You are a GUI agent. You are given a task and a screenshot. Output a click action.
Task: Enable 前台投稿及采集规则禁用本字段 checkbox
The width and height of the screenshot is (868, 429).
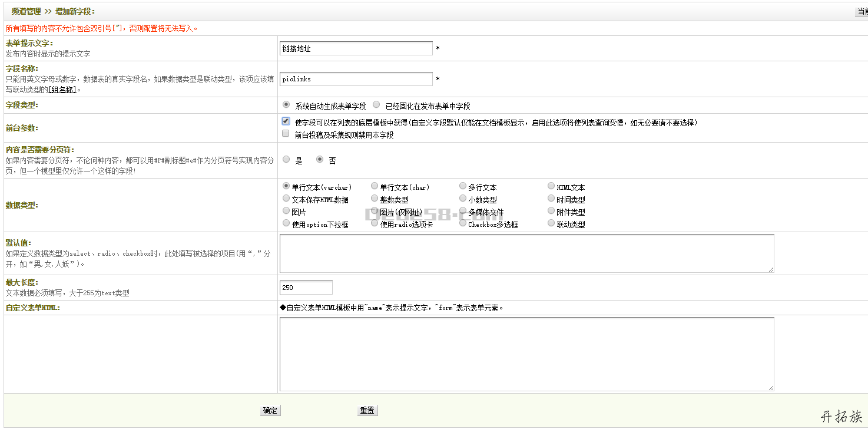pyautogui.click(x=286, y=134)
